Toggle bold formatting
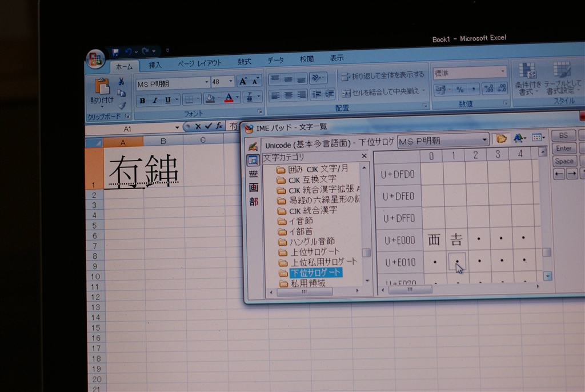Image resolution: width=585 pixels, height=392 pixels. pos(142,101)
